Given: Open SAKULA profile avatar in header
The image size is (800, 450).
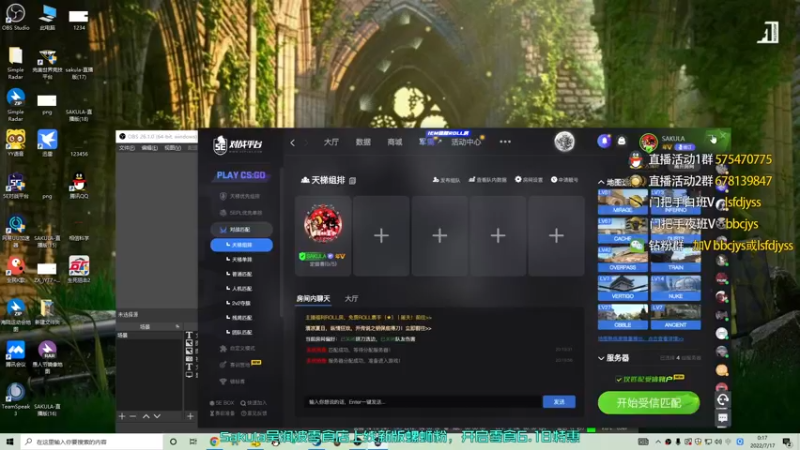Looking at the screenshot, I should coord(648,142).
